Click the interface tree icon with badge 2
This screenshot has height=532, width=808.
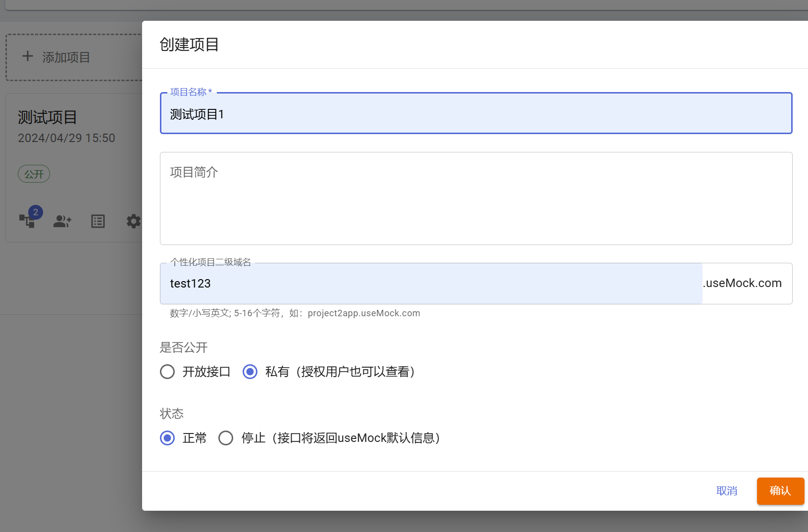28,221
